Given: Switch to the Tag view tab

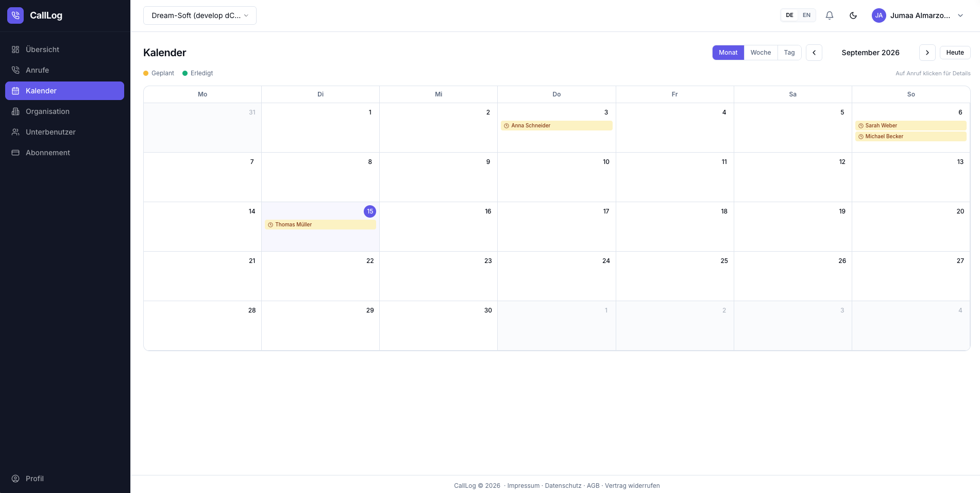Looking at the screenshot, I should (x=789, y=53).
